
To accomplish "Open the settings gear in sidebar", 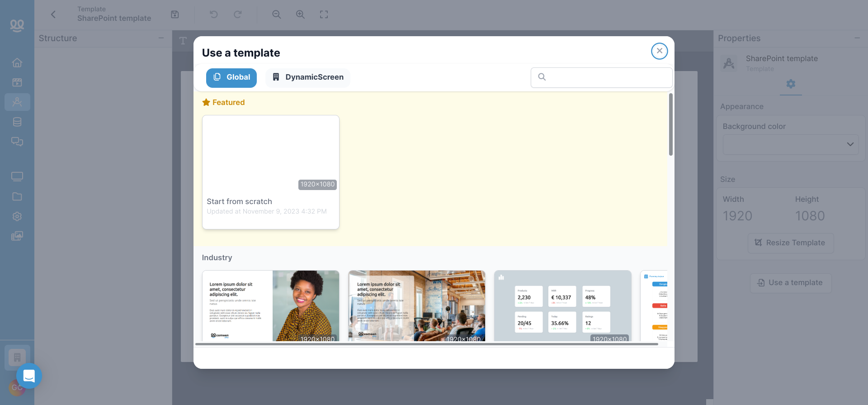I will [x=17, y=216].
